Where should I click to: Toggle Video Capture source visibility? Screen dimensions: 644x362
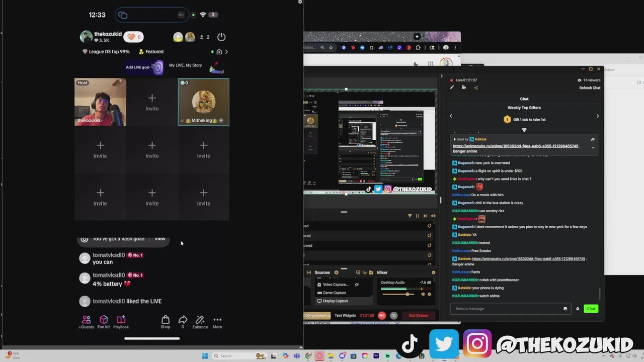click(x=357, y=285)
